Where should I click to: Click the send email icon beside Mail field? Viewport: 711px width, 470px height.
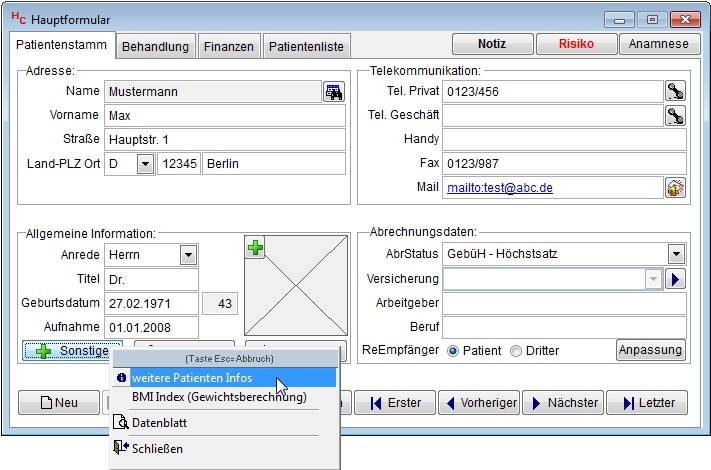click(x=676, y=187)
